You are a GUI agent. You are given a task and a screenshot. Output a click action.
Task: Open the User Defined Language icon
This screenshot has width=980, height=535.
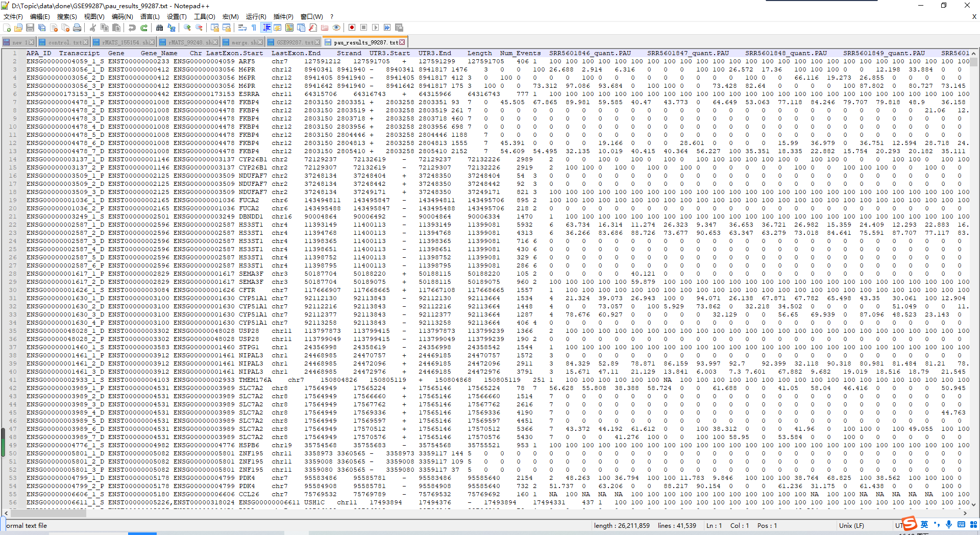pyautogui.click(x=278, y=28)
